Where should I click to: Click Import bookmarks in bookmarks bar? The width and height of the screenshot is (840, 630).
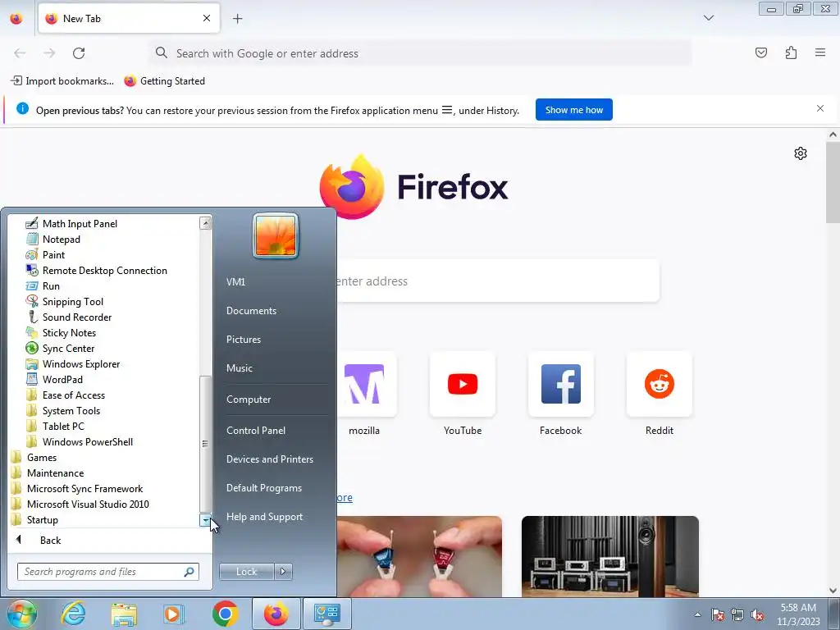click(x=62, y=81)
